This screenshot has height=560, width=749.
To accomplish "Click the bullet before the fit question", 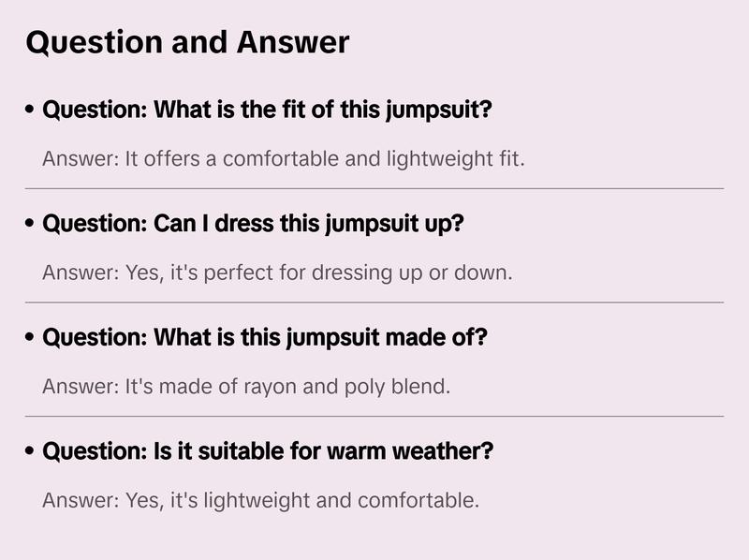I will (x=31, y=111).
